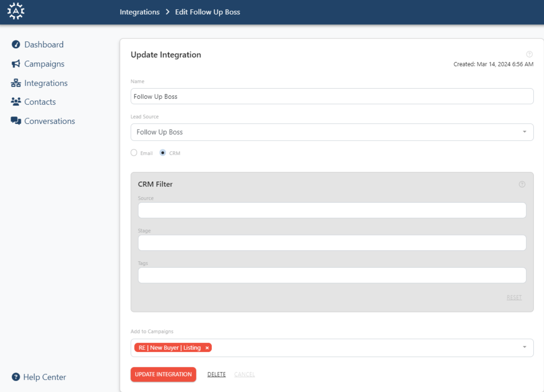Click the Integrations network icon
544x392 pixels.
(x=16, y=83)
